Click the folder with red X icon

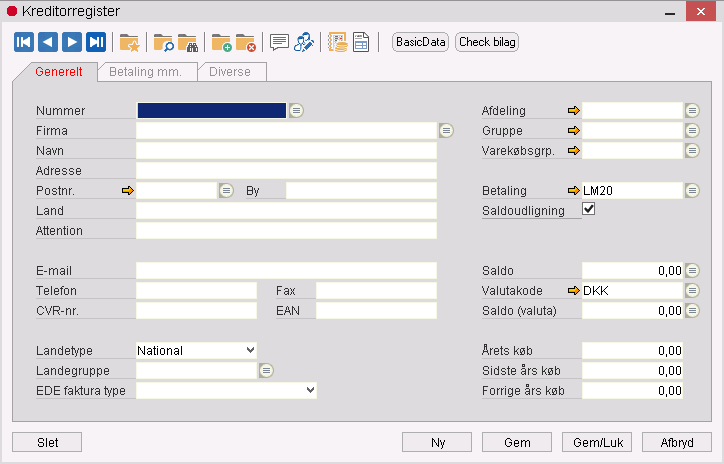pos(245,42)
